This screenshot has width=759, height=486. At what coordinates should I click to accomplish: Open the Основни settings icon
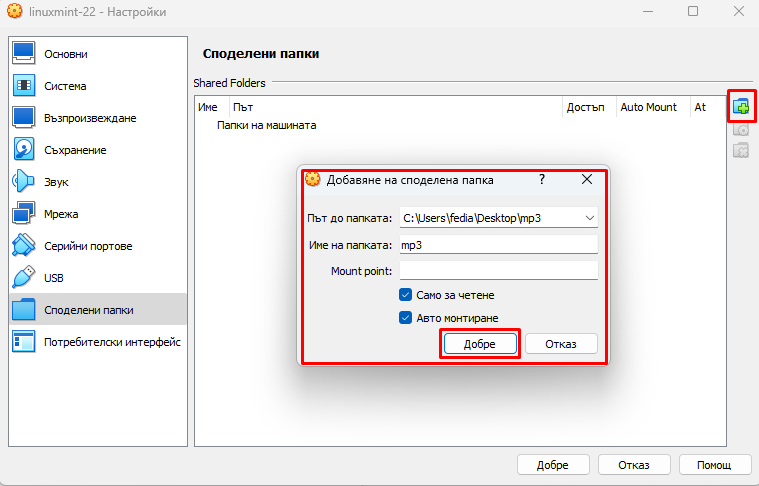click(x=24, y=54)
